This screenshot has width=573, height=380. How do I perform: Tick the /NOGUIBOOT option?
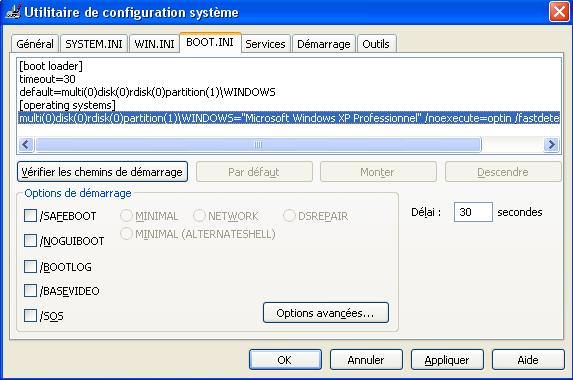pyautogui.click(x=30, y=241)
